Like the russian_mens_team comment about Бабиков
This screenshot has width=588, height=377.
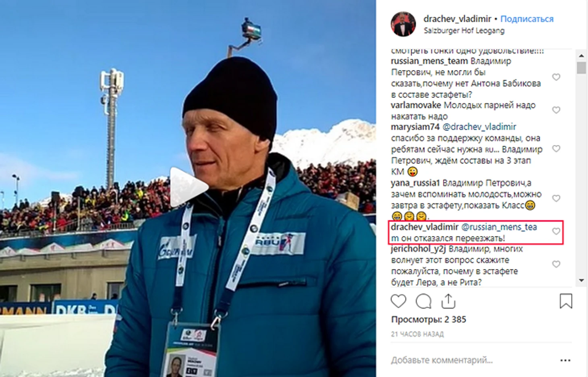click(556, 77)
